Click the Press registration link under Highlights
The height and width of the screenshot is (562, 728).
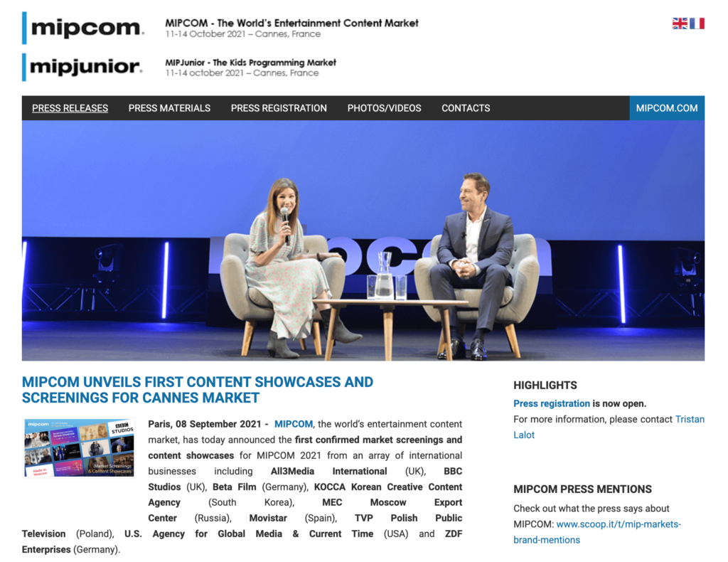point(552,403)
